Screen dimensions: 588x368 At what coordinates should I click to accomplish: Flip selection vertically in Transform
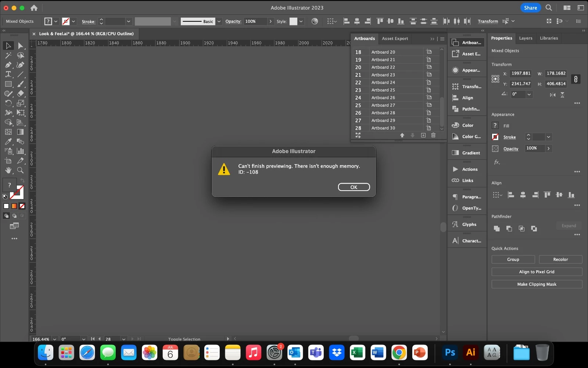pyautogui.click(x=562, y=95)
